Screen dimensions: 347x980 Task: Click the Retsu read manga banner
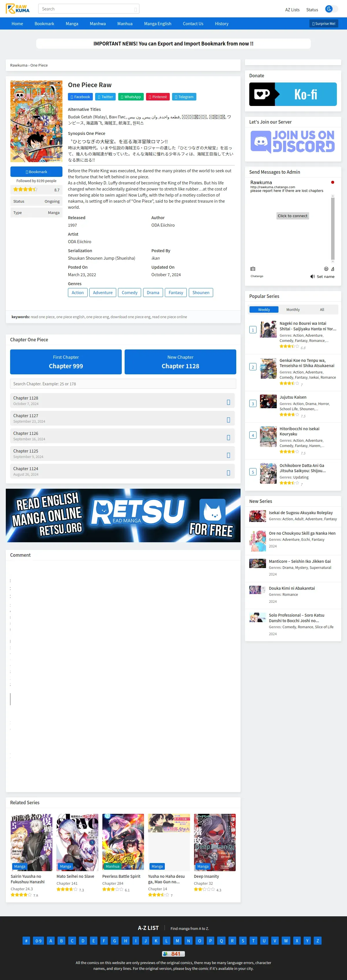tap(123, 516)
